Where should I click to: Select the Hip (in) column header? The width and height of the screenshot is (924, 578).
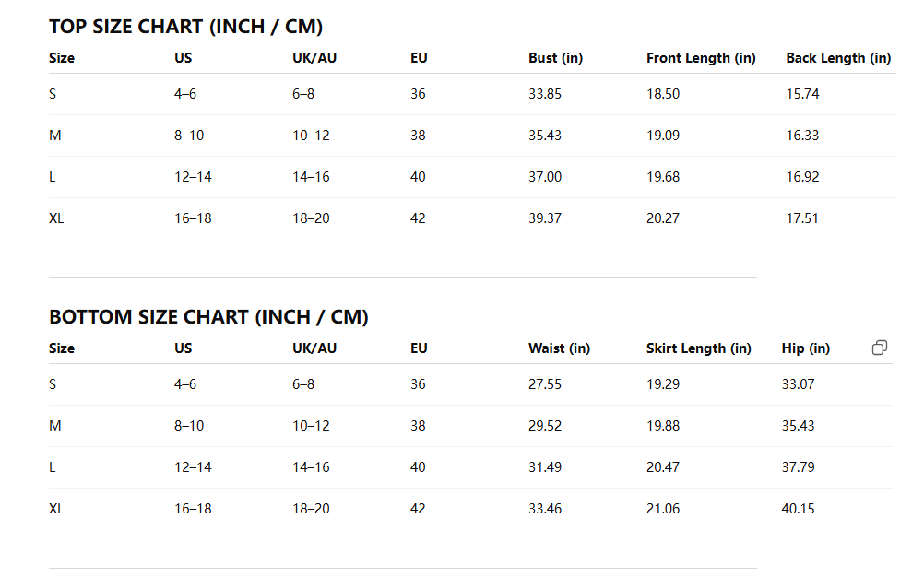click(805, 348)
